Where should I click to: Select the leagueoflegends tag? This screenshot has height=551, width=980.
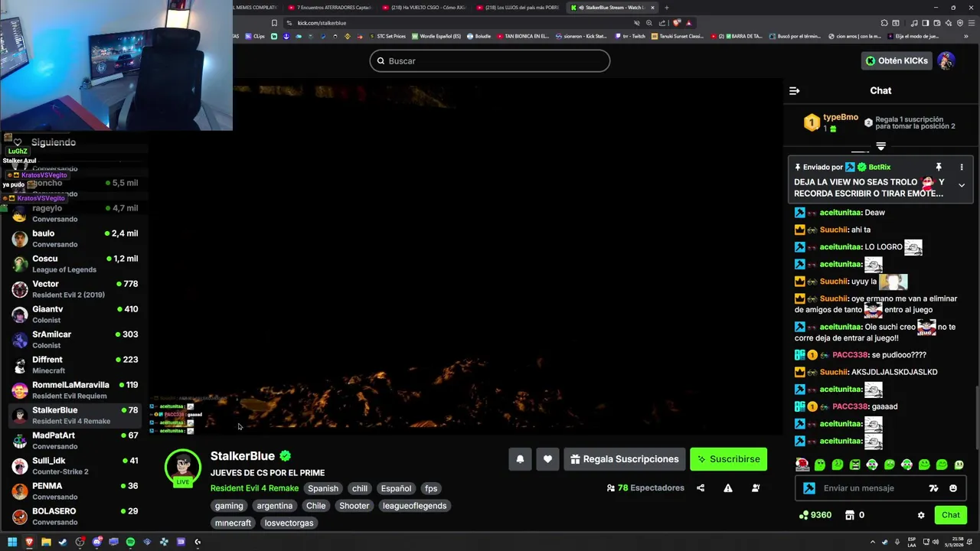pyautogui.click(x=414, y=506)
